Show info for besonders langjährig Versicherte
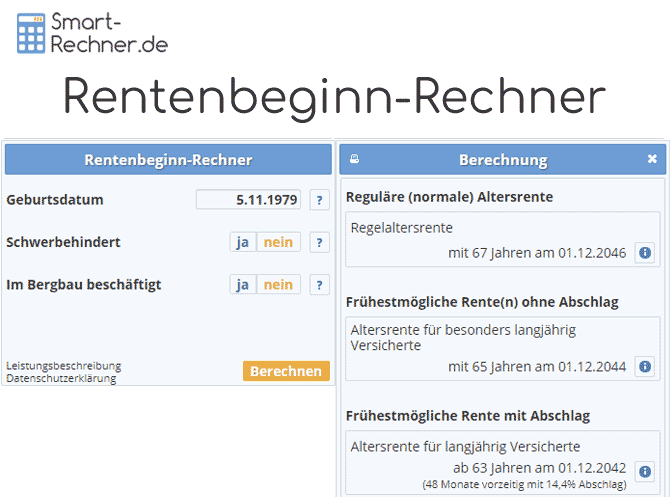The image size is (670, 497). pos(645,367)
